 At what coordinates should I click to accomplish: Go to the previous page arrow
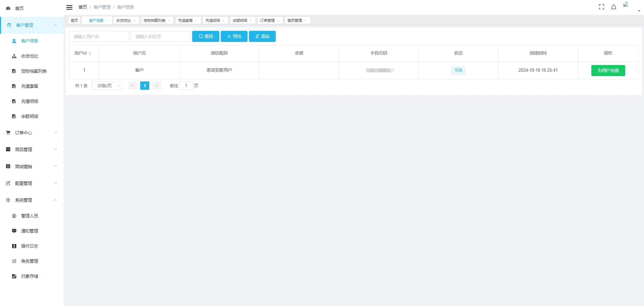coord(132,86)
